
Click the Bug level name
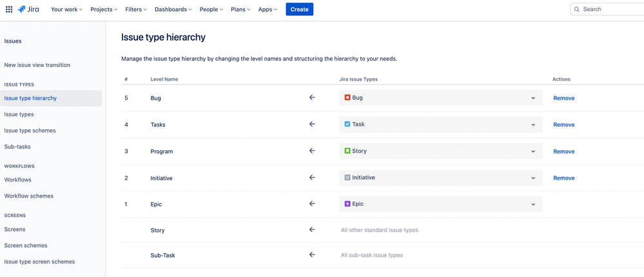coord(155,98)
